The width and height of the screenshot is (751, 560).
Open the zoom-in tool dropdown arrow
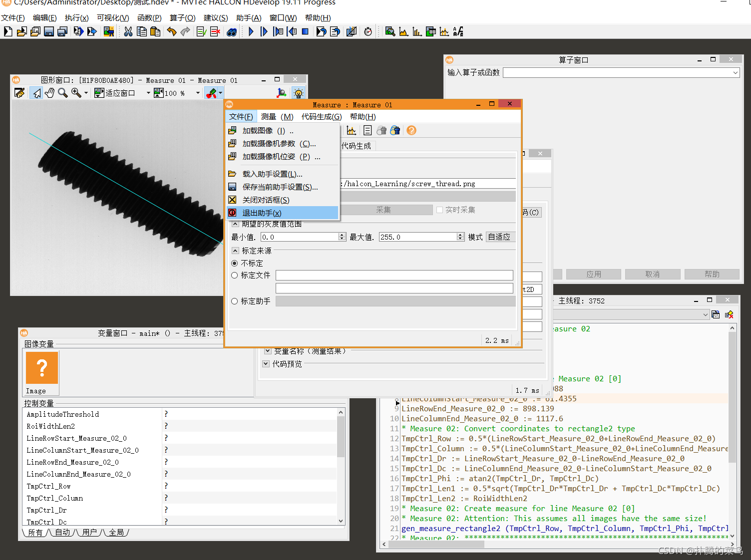[86, 93]
